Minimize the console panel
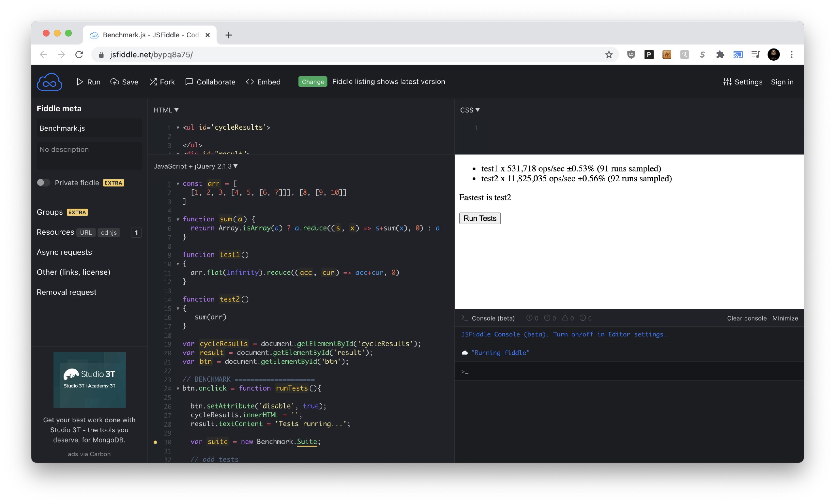 785,318
